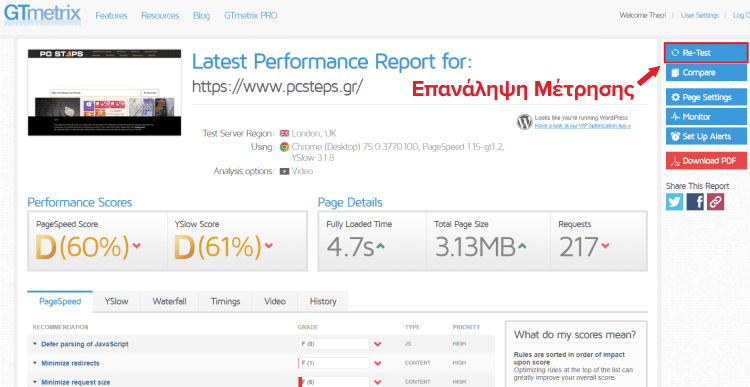The height and width of the screenshot is (387, 750).
Task: Open pcsteps.gr page screenshot thumbnail
Action: click(104, 92)
